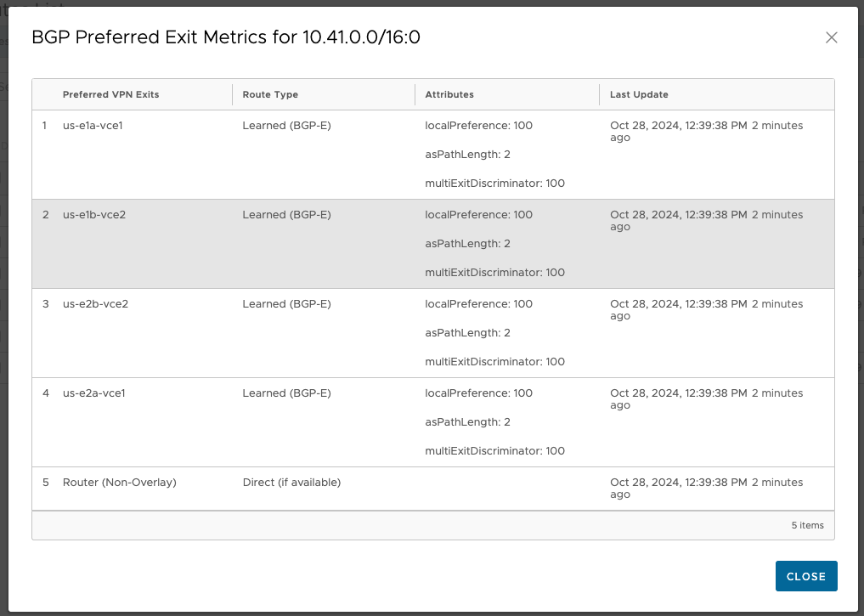Click the Last Update column header

click(x=639, y=95)
